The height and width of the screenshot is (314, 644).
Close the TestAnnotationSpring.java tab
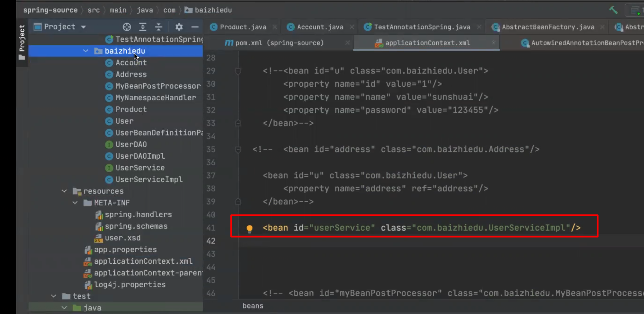[479, 27]
